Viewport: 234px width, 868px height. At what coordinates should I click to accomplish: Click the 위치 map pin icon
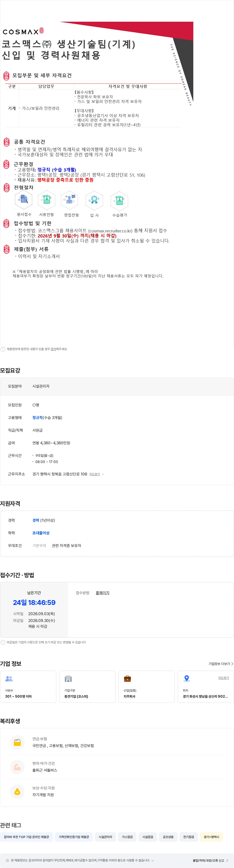coord(186,679)
